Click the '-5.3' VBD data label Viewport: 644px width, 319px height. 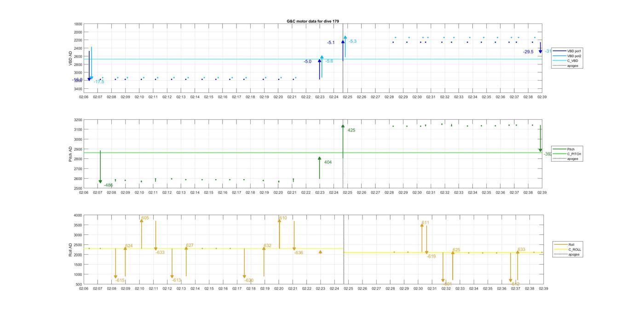[352, 41]
